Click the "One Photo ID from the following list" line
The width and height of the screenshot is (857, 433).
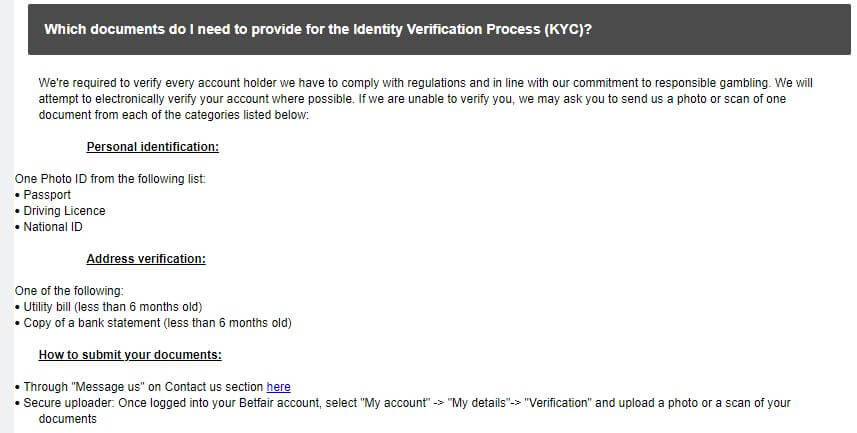click(110, 179)
